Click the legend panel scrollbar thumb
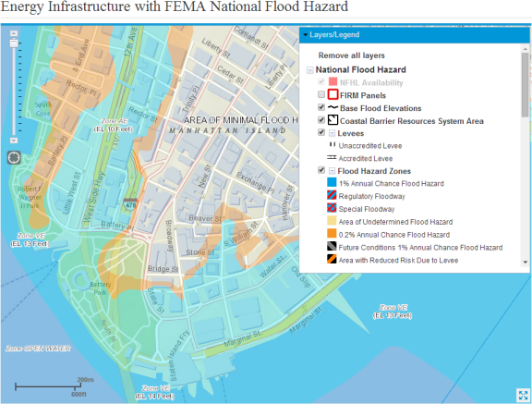532x404 pixels. (526, 84)
